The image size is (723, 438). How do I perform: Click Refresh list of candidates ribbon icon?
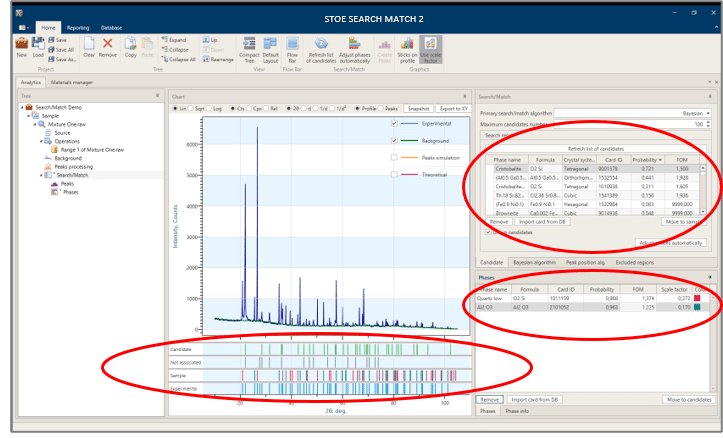tap(321, 43)
